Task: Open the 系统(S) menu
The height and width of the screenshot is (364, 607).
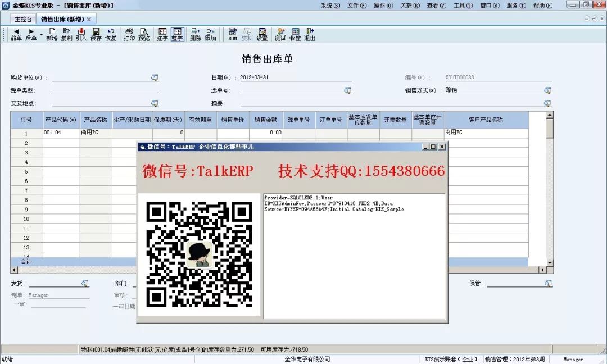Action: (x=330, y=6)
